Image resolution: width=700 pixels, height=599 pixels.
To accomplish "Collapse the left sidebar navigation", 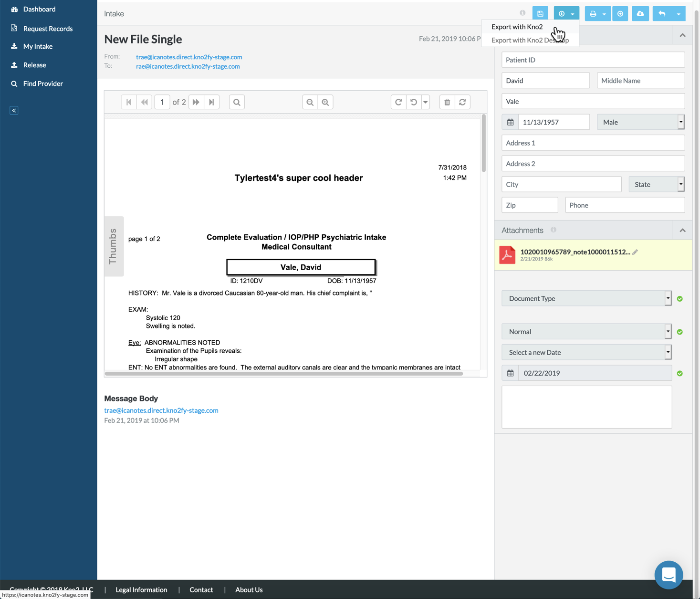I will (x=14, y=110).
